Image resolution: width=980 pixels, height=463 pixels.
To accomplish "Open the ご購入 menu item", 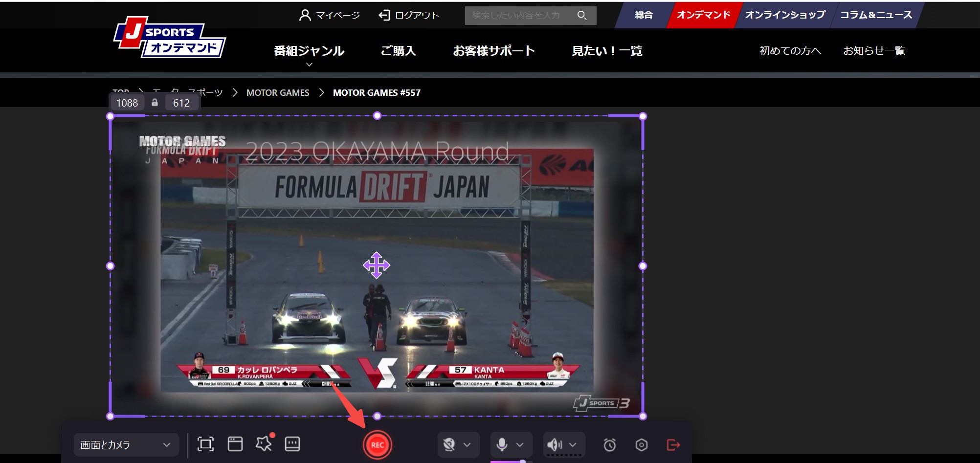I will coord(398,51).
